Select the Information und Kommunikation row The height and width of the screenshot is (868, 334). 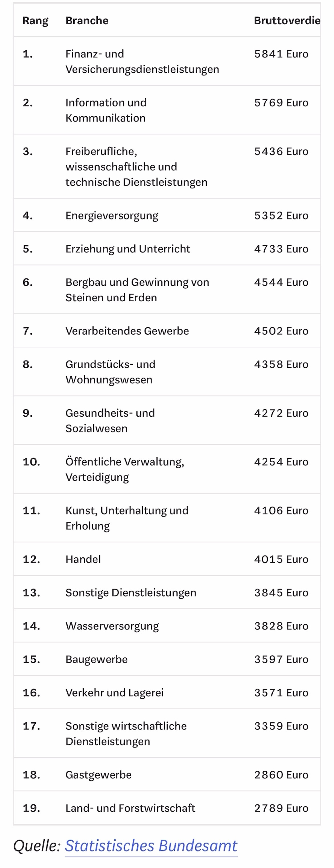(x=167, y=110)
